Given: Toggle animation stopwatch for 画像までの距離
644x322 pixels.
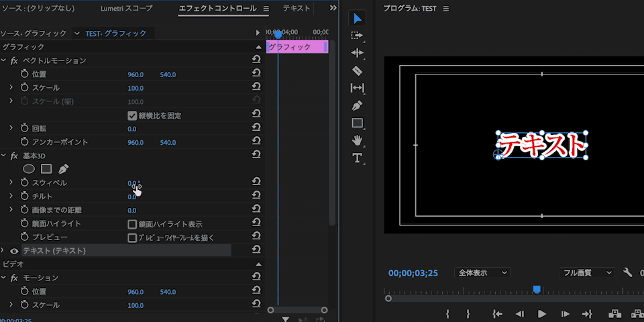Looking at the screenshot, I should tap(25, 210).
